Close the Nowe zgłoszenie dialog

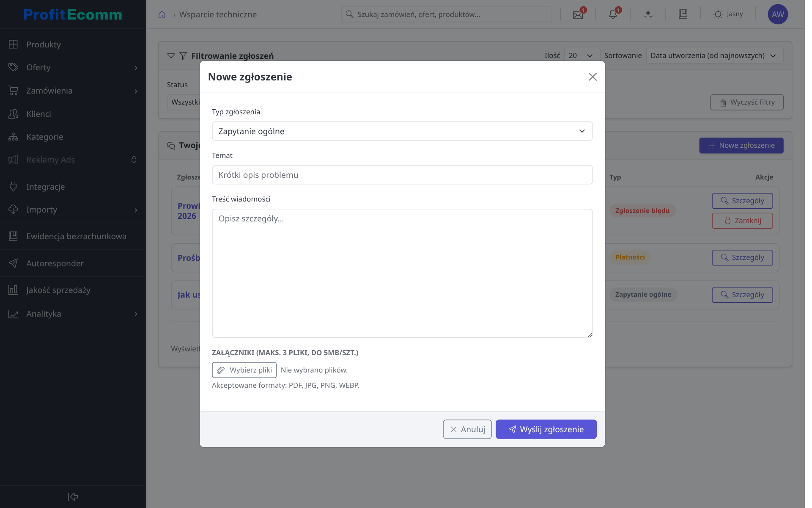tap(593, 77)
